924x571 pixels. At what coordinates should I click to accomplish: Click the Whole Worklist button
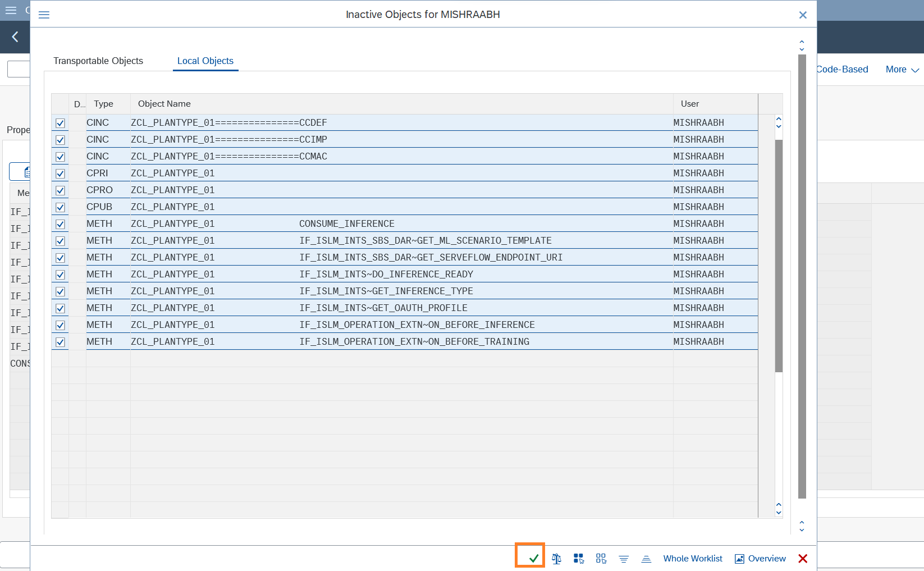click(693, 558)
